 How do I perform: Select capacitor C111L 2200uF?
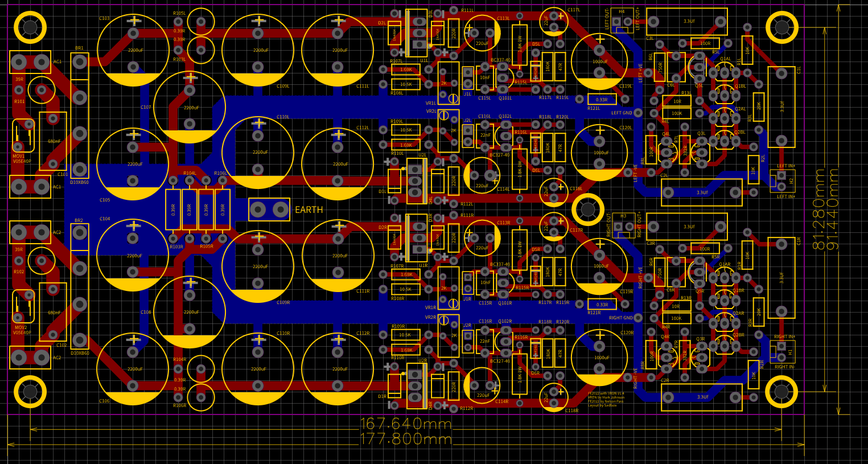[338, 50]
